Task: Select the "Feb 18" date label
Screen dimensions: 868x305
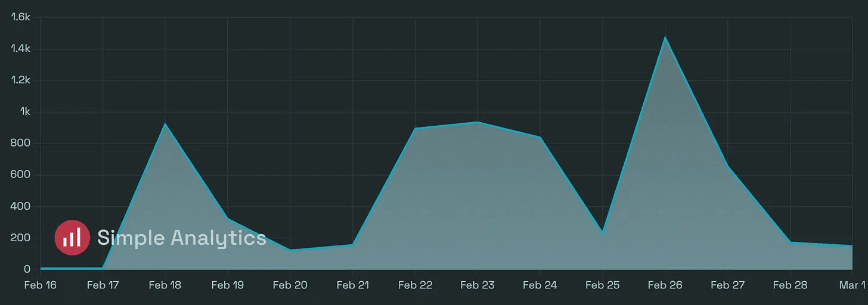Action: point(165,285)
